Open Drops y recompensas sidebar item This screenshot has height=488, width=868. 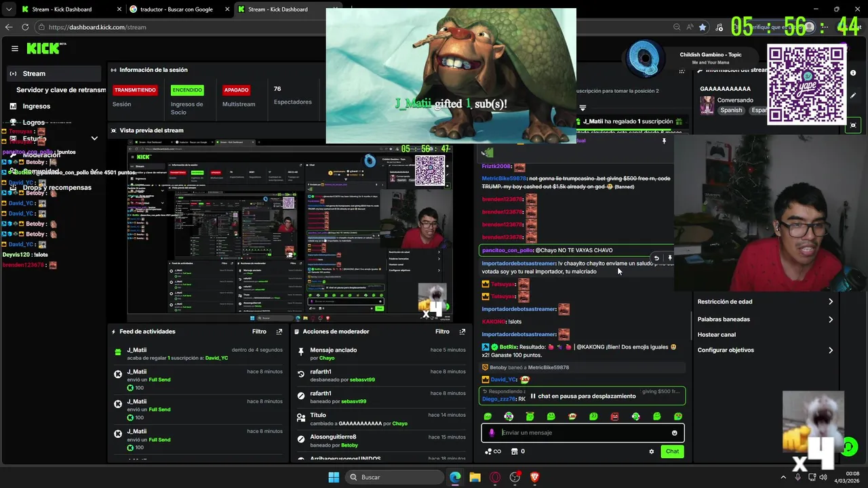[x=57, y=188]
